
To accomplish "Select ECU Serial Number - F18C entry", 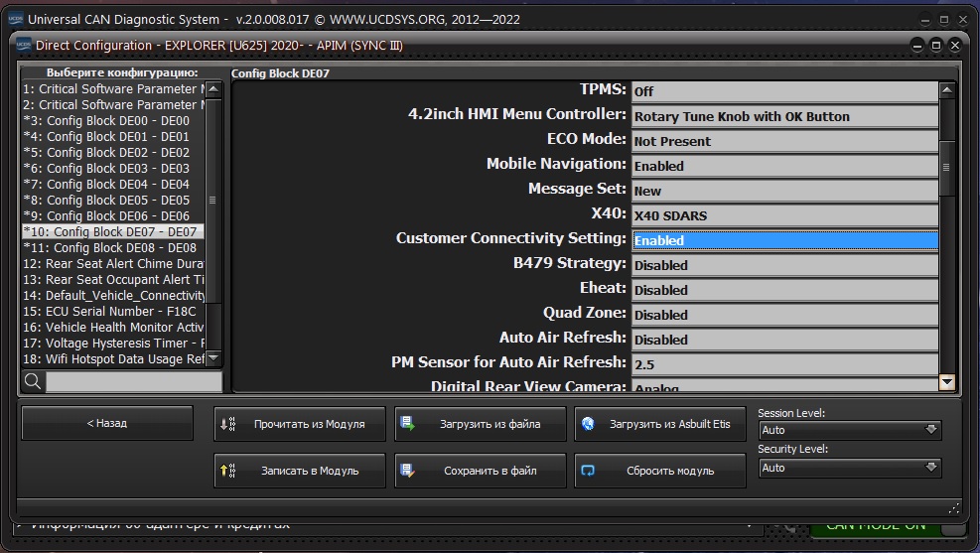I will pos(111,311).
